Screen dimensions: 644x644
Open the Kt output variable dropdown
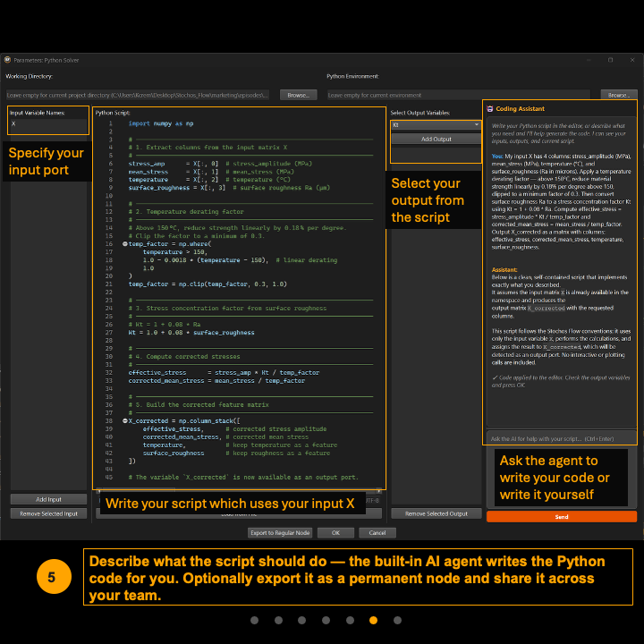coord(436,125)
